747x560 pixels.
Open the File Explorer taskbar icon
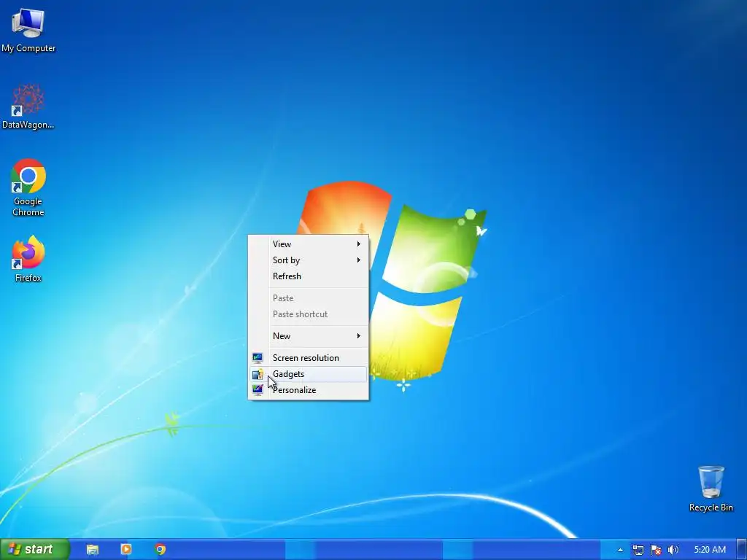point(93,550)
